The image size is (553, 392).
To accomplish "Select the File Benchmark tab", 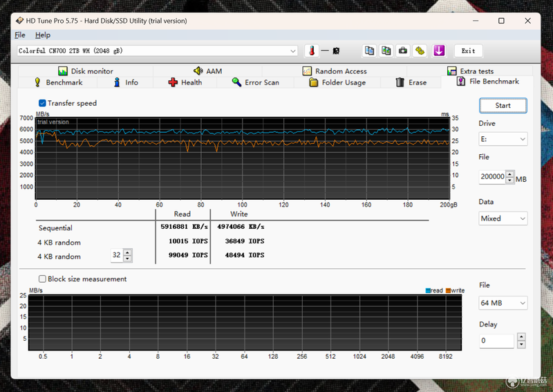I will [x=487, y=82].
